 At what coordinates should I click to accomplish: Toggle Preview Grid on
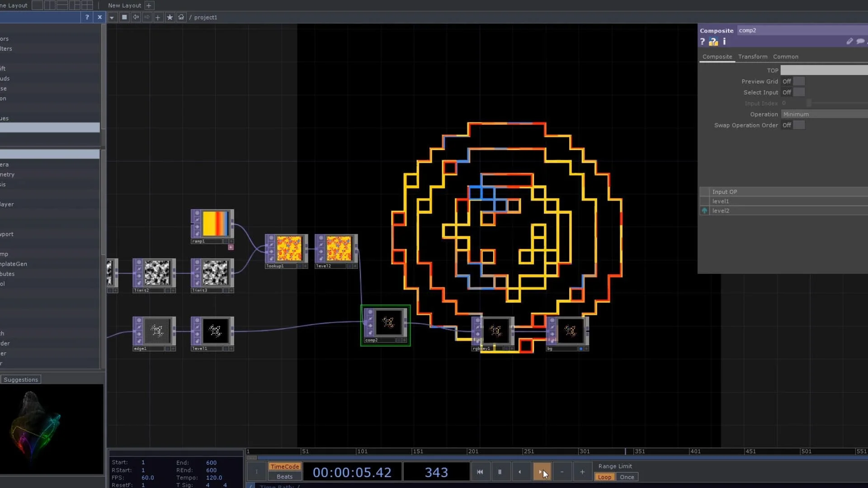point(798,81)
